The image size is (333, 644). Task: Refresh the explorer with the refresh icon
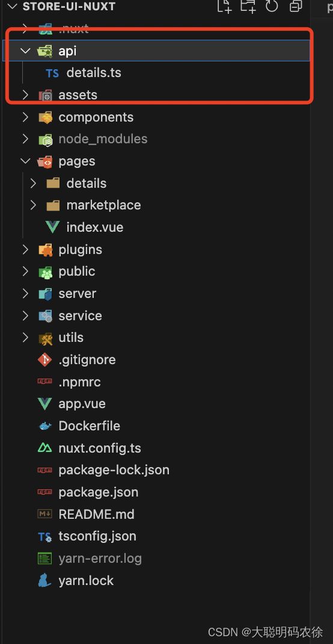[x=272, y=6]
